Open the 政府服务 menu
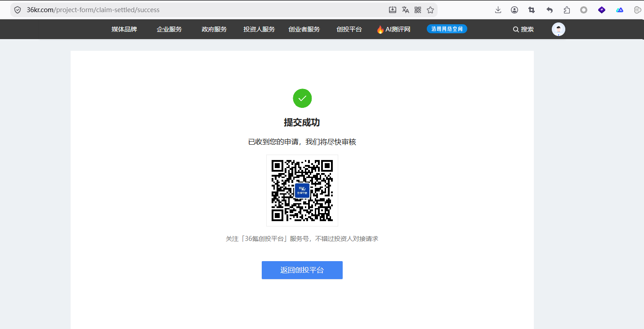The height and width of the screenshot is (329, 644). (214, 29)
